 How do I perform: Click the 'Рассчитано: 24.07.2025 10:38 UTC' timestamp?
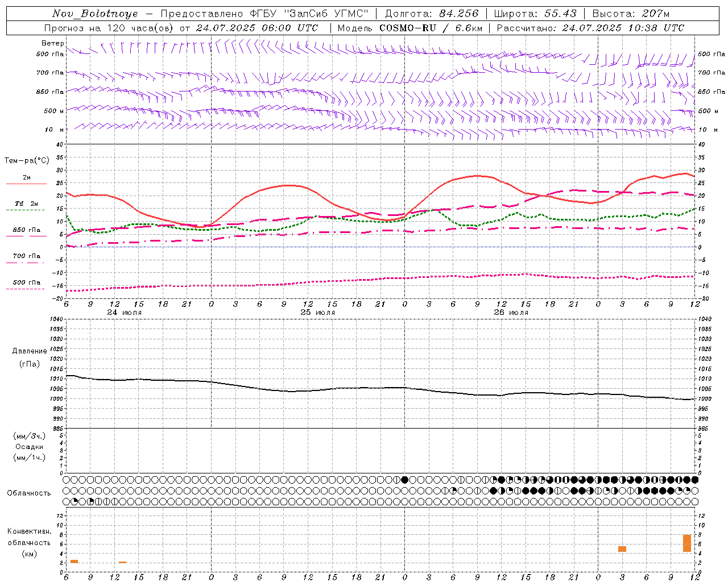point(590,28)
